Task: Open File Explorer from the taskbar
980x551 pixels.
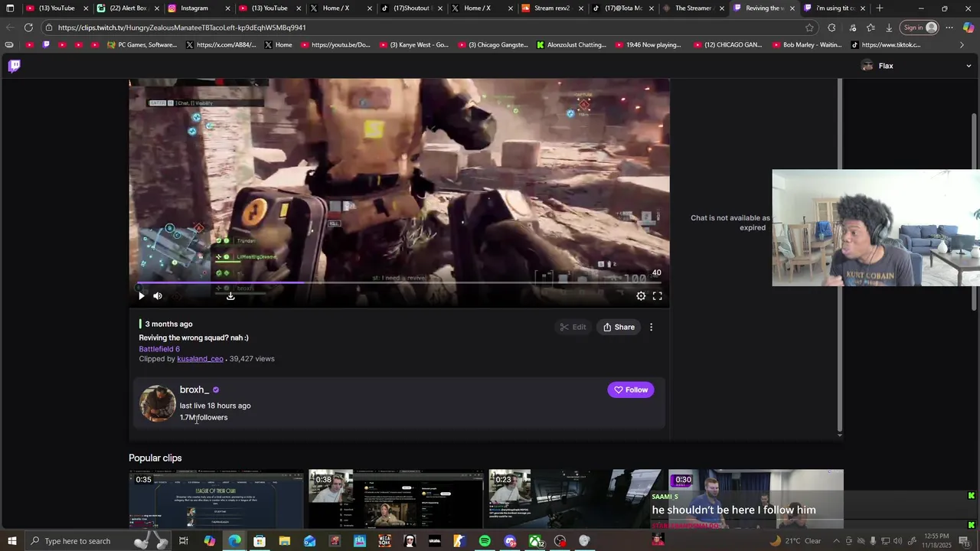Action: tap(285, 541)
